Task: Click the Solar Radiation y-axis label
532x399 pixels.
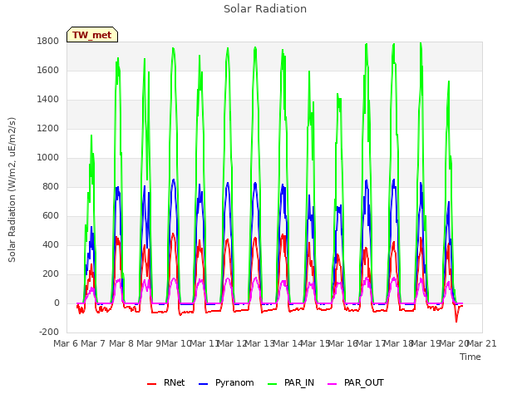Action: click(x=12, y=190)
